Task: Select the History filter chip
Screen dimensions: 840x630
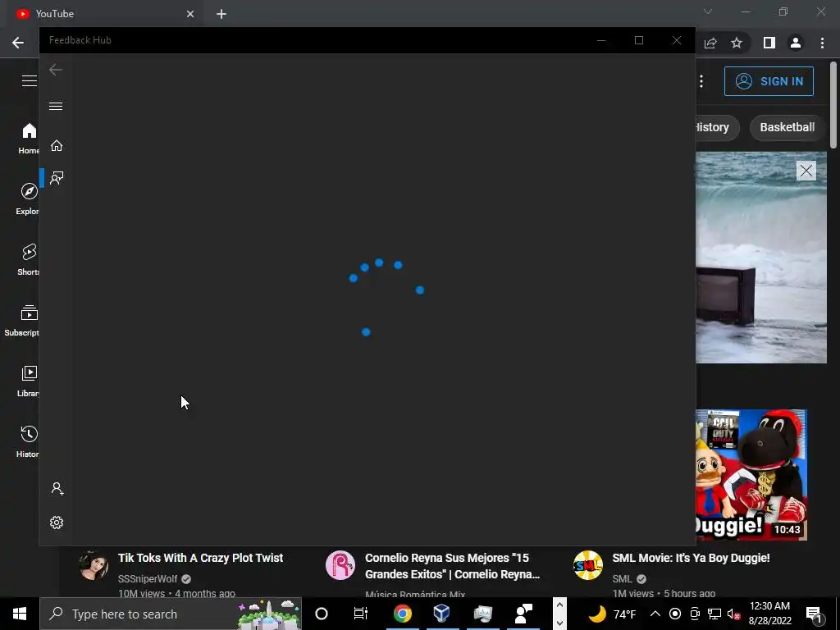Action: pos(716,127)
